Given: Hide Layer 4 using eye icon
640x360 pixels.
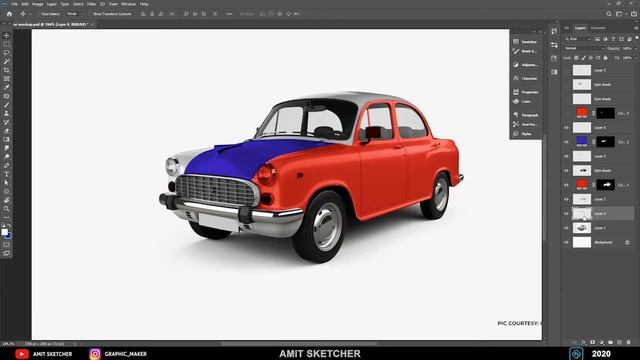Looking at the screenshot, I should [x=566, y=156].
